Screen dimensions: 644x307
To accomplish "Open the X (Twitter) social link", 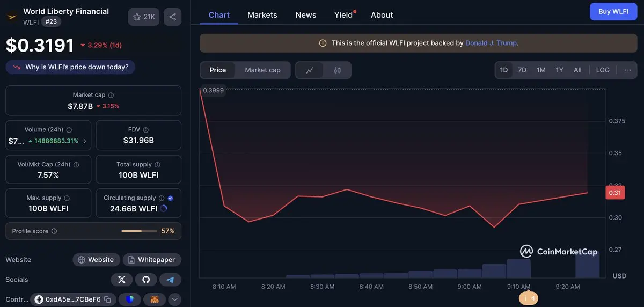I will [122, 280].
